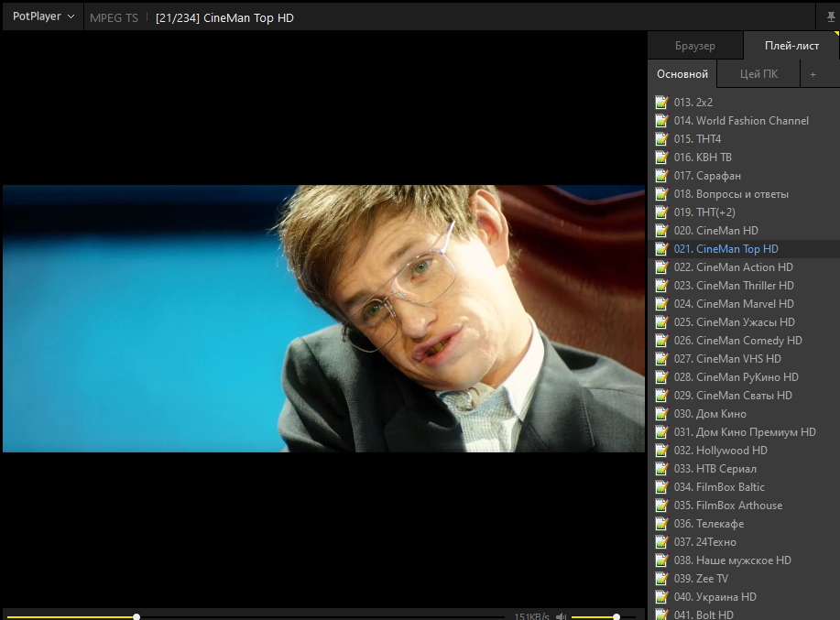Adjust the volume slider
This screenshot has width=840, height=620.
coord(604,616)
